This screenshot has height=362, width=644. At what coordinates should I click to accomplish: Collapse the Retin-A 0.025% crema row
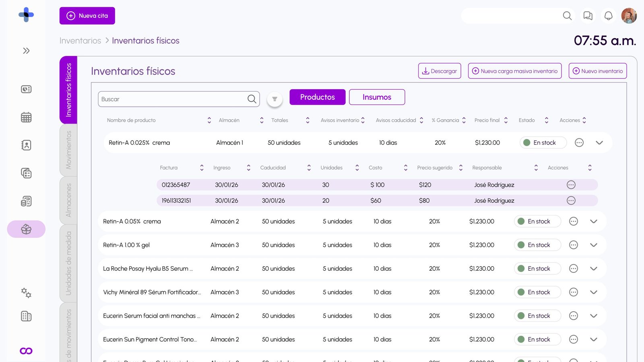599,143
